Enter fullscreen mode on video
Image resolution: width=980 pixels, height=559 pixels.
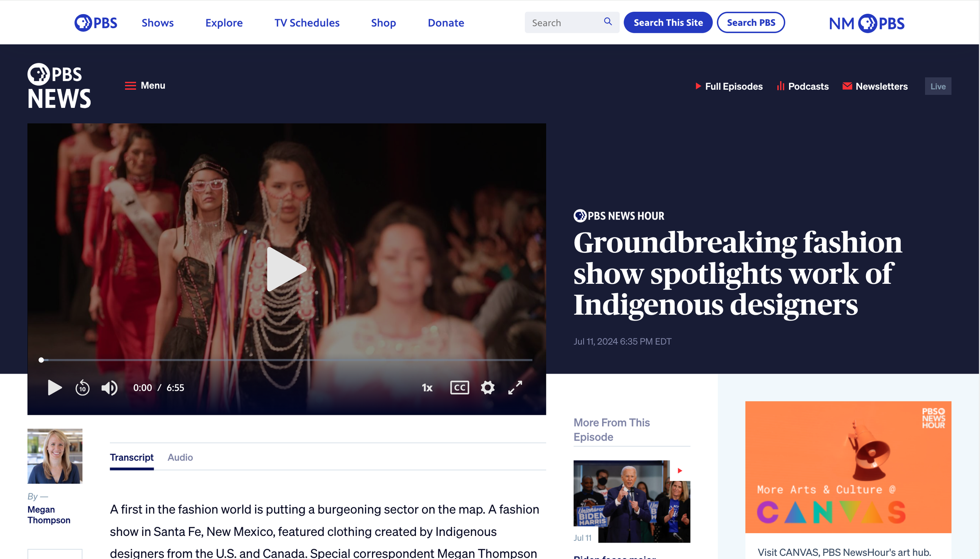(515, 388)
